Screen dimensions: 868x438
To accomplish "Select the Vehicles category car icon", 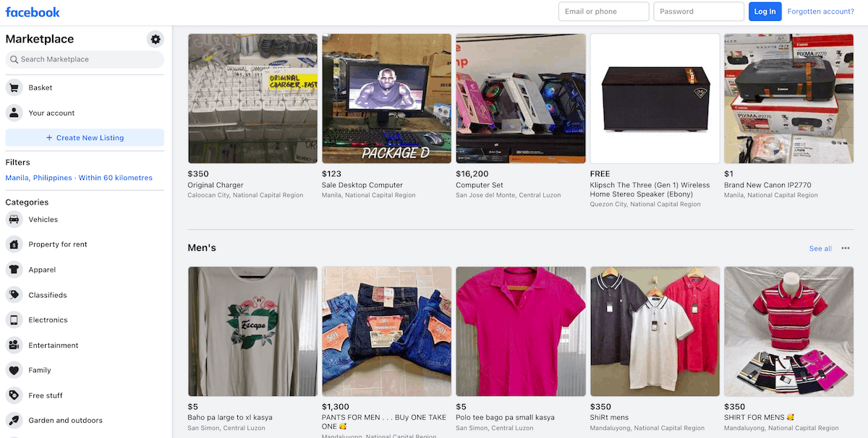I will [14, 220].
